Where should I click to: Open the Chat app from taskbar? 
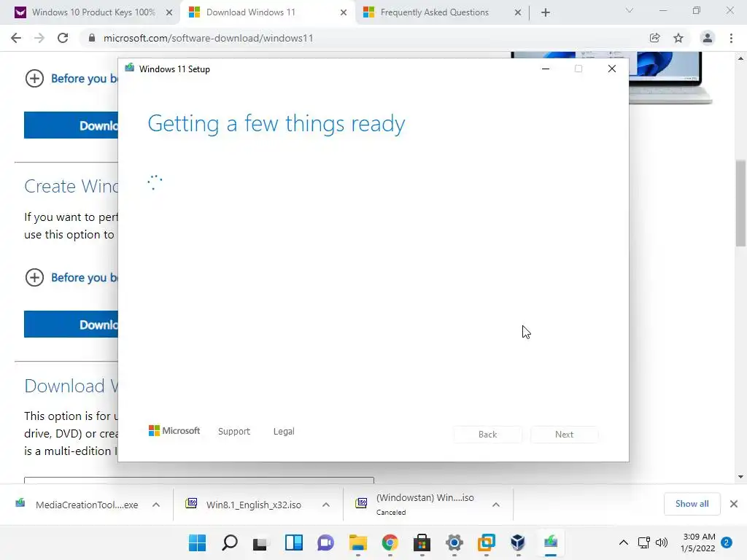[x=326, y=542]
